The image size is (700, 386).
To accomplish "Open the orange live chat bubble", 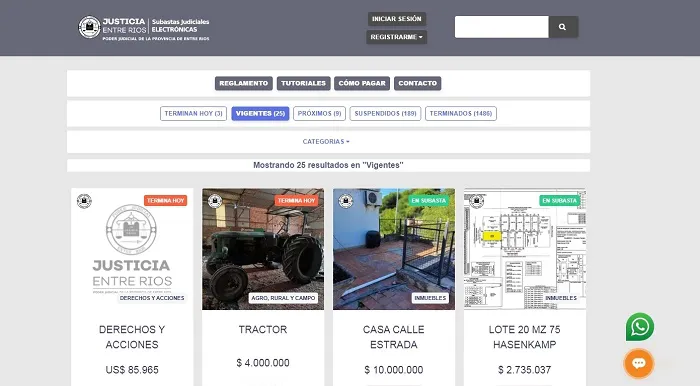I will click(x=639, y=363).
